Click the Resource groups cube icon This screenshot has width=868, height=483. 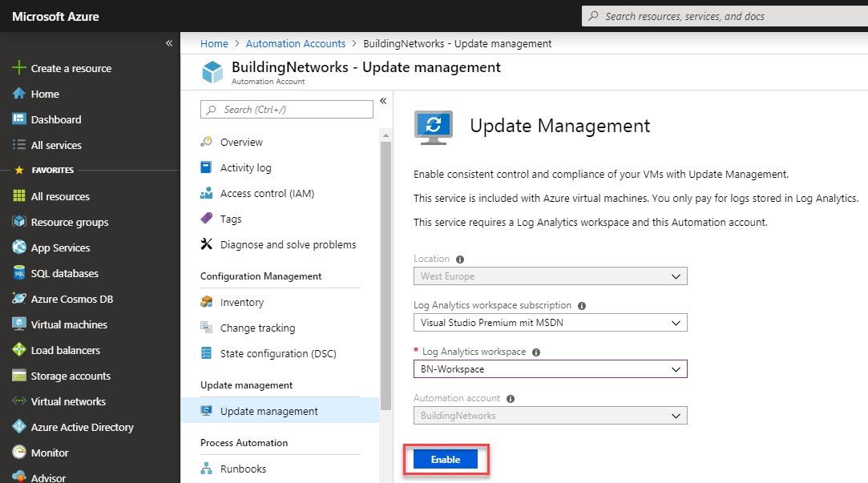pyautogui.click(x=18, y=221)
